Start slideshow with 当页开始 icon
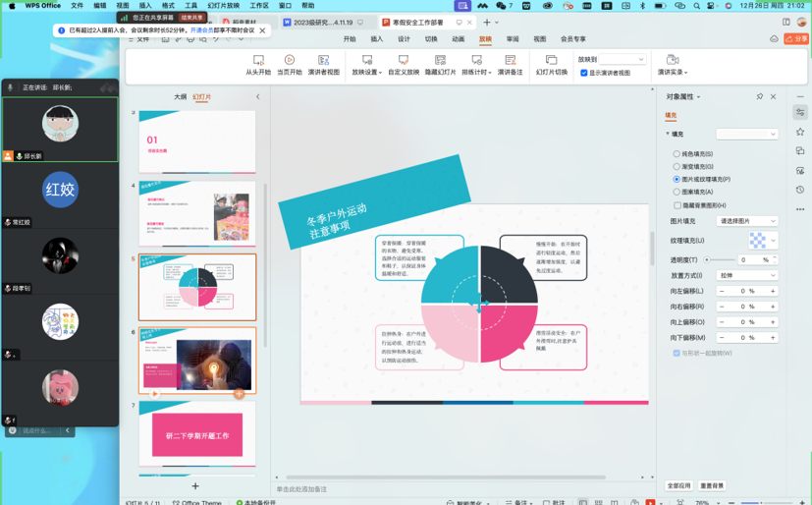Image resolution: width=812 pixels, height=505 pixels. (289, 61)
